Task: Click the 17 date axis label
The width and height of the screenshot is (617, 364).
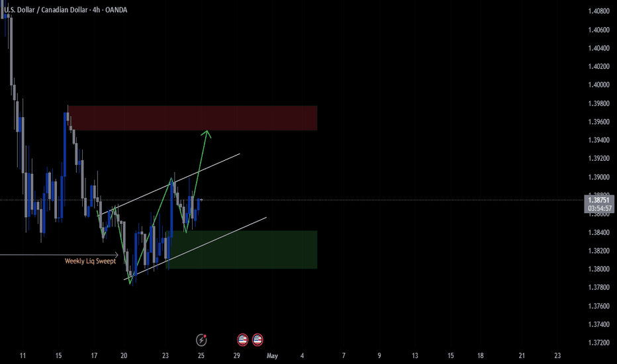Action: coord(94,356)
